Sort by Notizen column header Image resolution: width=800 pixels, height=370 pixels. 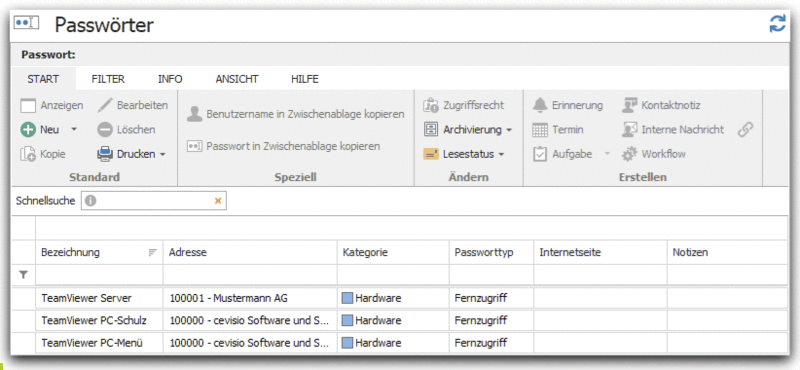click(727, 253)
